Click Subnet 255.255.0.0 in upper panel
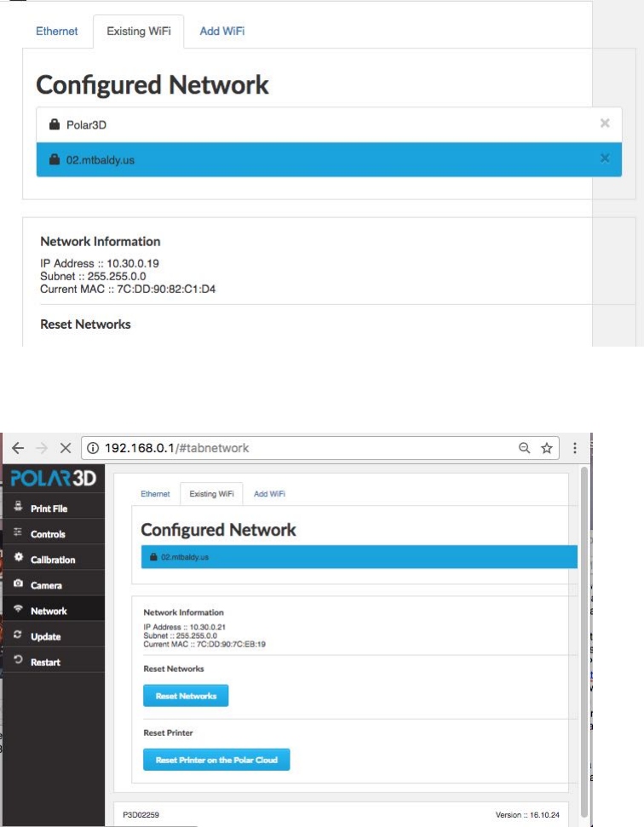This screenshot has height=827, width=644. (93, 276)
